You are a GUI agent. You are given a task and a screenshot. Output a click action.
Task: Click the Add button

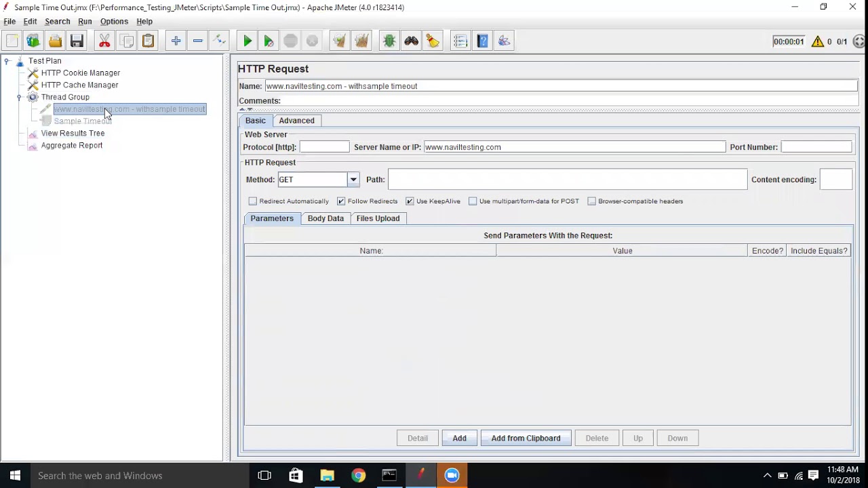(459, 439)
